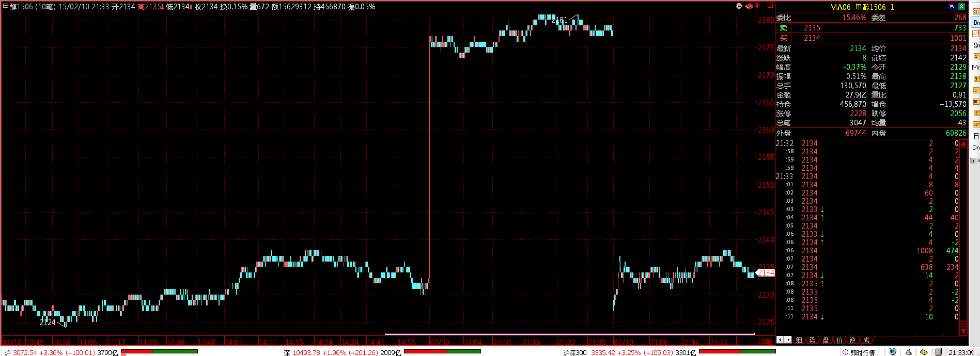The image size is (980, 356).
Task: Open the 成 tab below the tick list
Action: (866, 340)
